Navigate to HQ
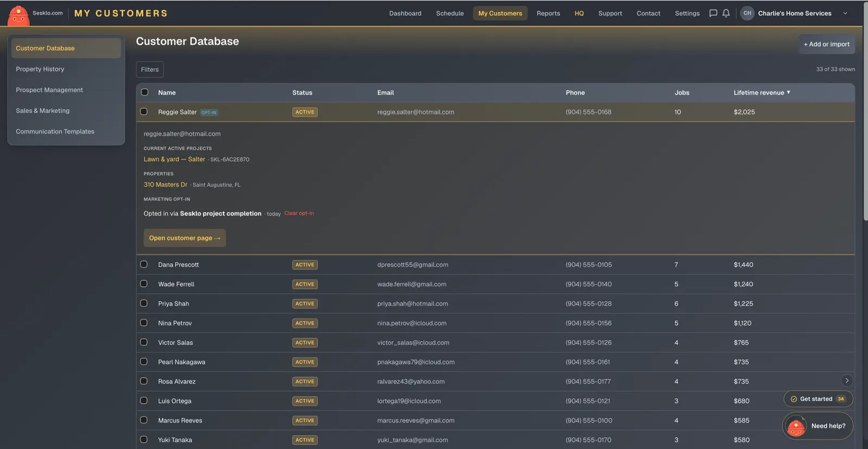The width and height of the screenshot is (868, 449). click(x=579, y=14)
